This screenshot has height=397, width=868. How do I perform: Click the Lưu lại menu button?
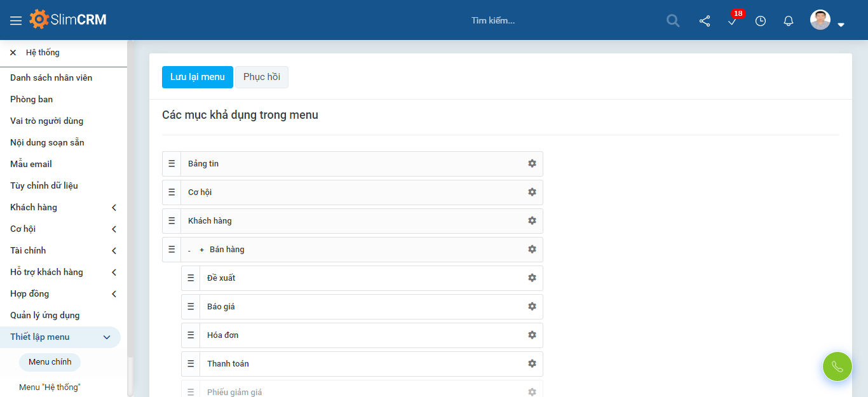tap(197, 77)
